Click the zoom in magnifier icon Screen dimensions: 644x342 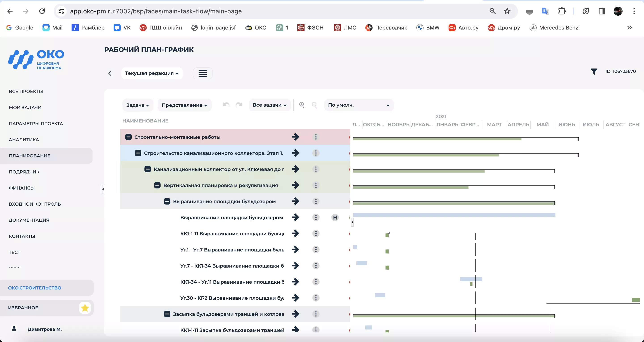302,105
